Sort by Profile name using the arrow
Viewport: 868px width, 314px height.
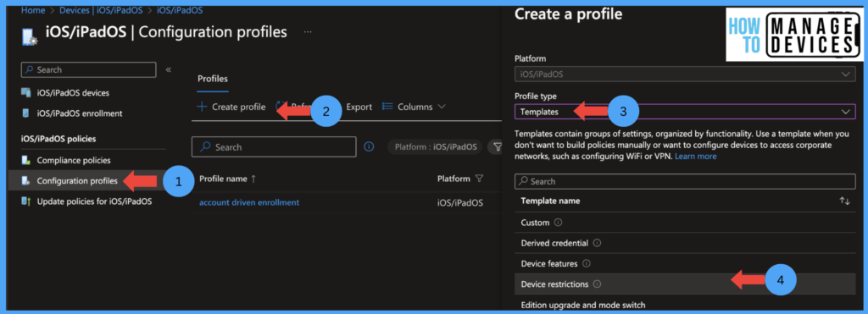point(253,179)
